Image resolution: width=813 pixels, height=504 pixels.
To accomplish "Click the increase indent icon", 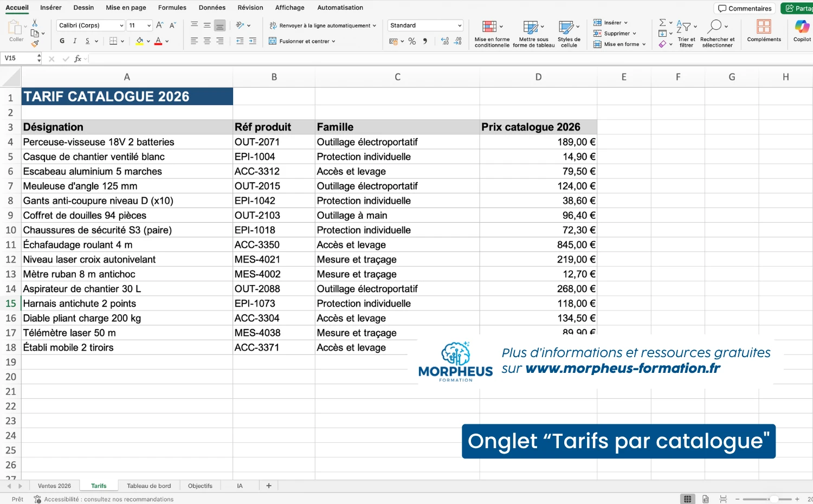I will [x=253, y=41].
